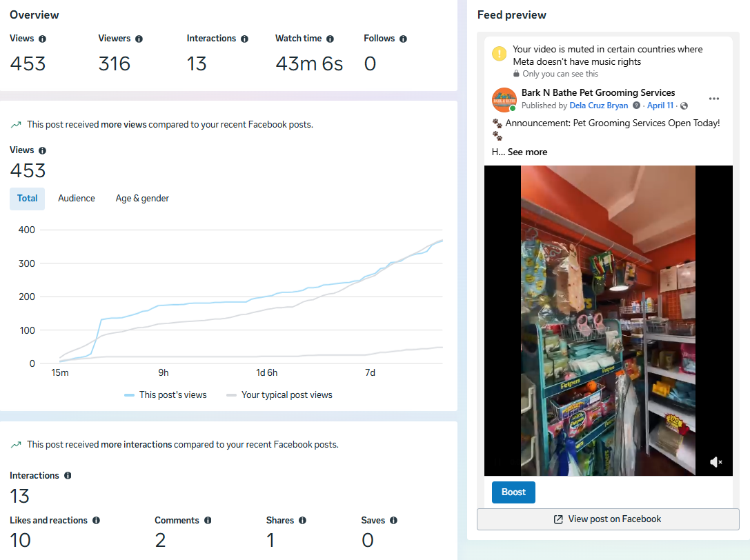Click the info icon next to Views in Overview
750x560 pixels.
pos(43,39)
